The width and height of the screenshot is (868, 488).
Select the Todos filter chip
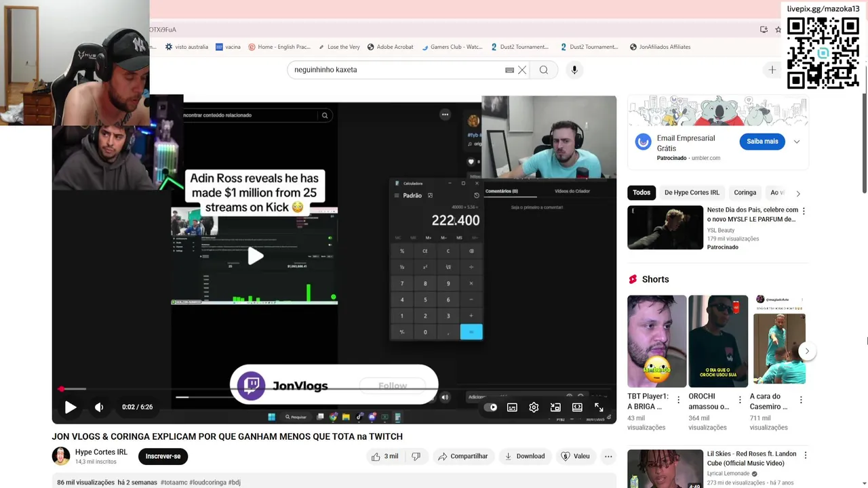tap(642, 192)
